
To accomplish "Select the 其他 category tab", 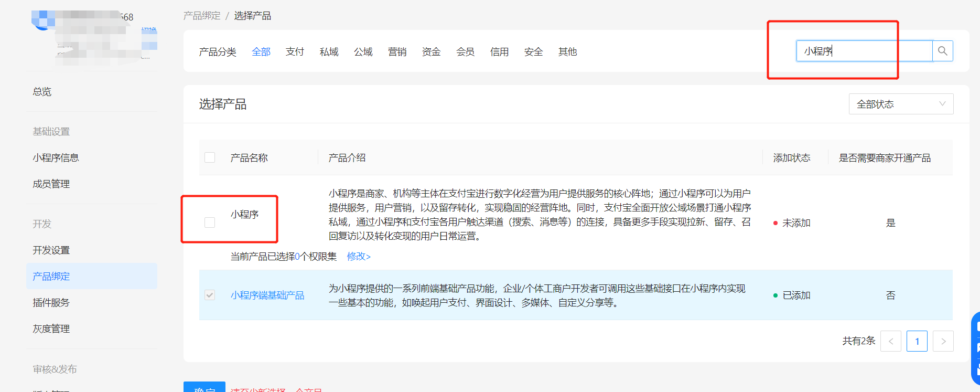I will pyautogui.click(x=567, y=52).
